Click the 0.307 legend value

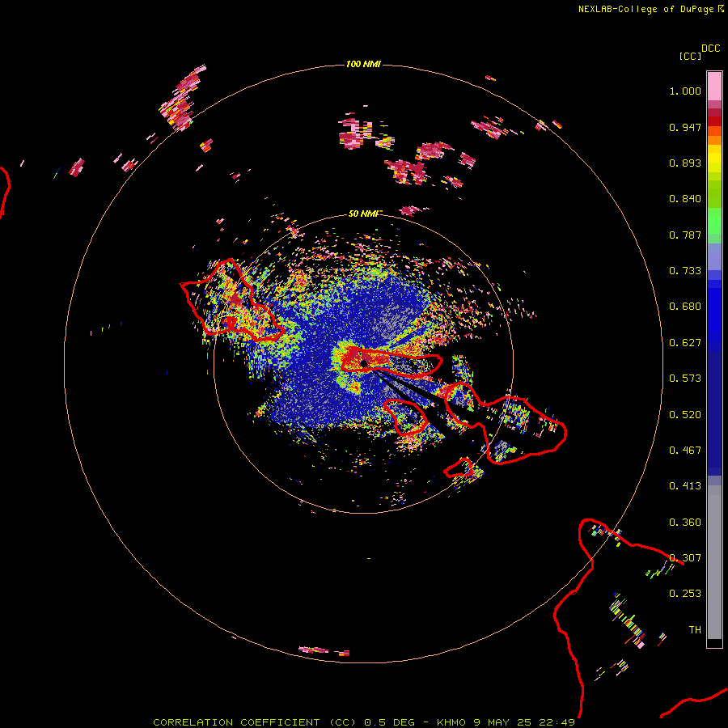(x=685, y=557)
